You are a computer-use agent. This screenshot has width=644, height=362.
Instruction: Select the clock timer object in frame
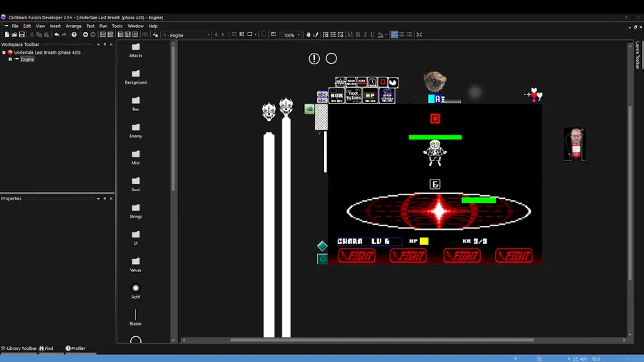[x=372, y=82]
